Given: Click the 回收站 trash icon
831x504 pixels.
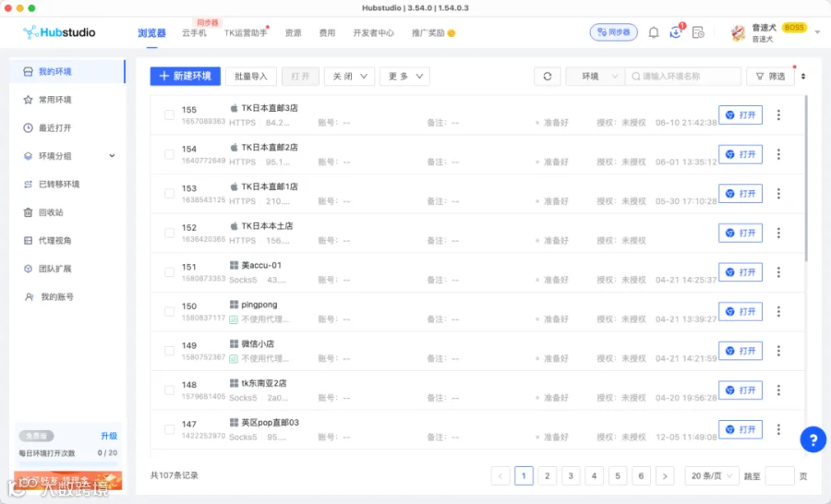Looking at the screenshot, I should coord(28,212).
